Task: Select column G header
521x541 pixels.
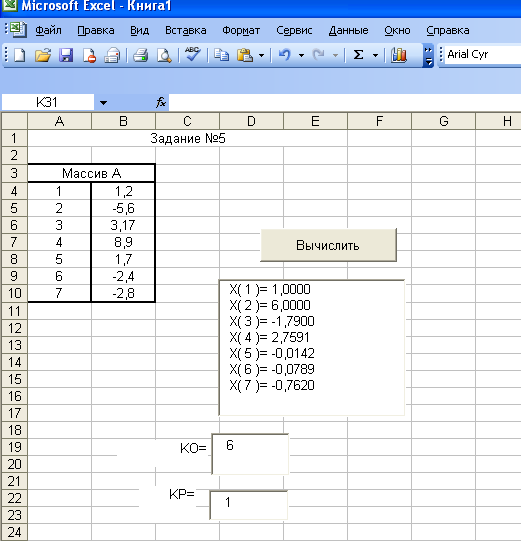Action: pyautogui.click(x=443, y=121)
